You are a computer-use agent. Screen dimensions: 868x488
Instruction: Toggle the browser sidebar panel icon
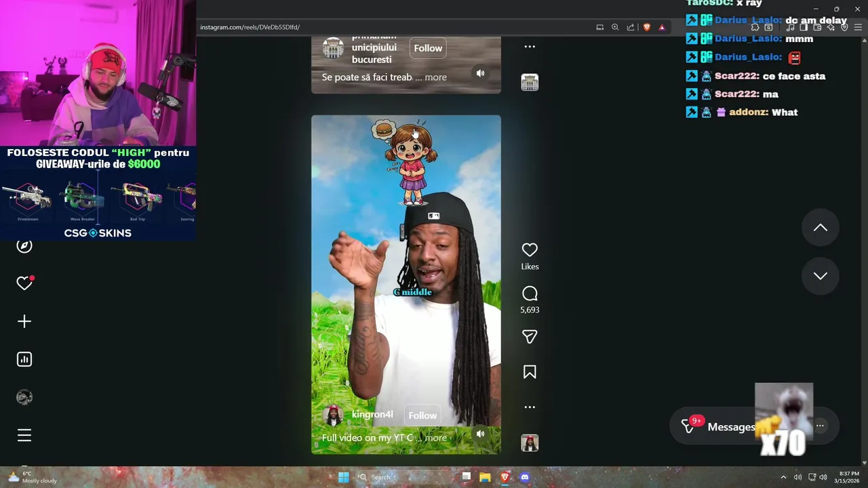[x=803, y=27]
